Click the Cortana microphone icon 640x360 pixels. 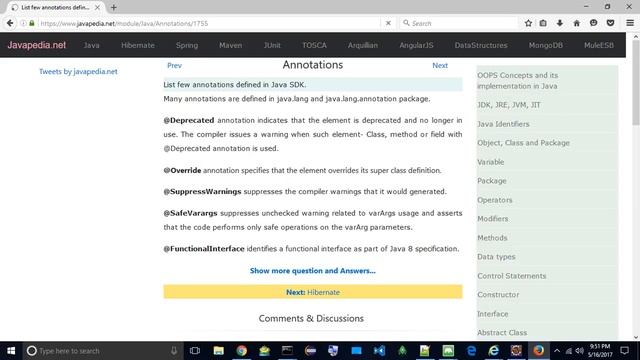pos(174,351)
